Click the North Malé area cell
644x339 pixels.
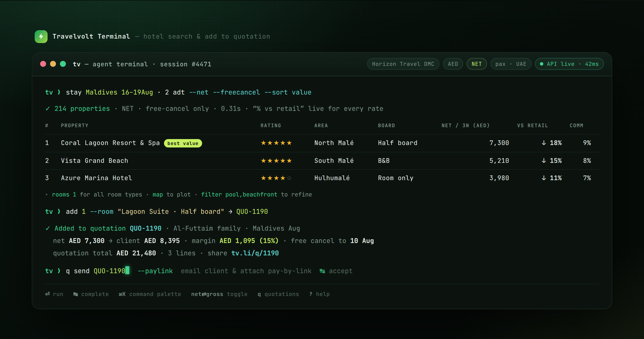[x=334, y=143]
